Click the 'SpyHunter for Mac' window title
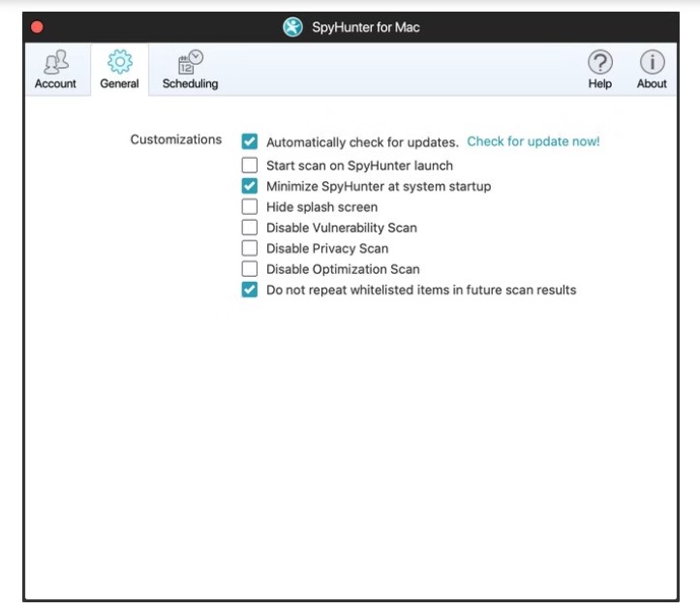Image resolution: width=700 pixels, height=611 pixels. coord(366,27)
